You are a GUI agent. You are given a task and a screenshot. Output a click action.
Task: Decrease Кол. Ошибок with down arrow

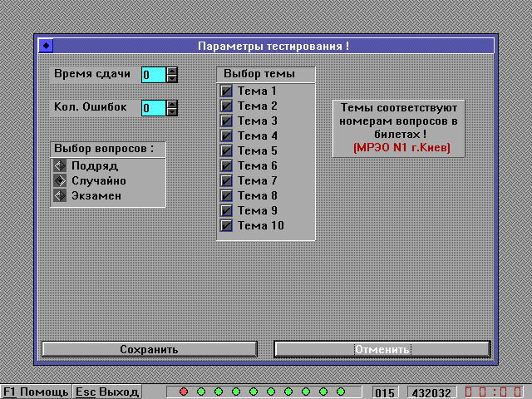click(172, 111)
